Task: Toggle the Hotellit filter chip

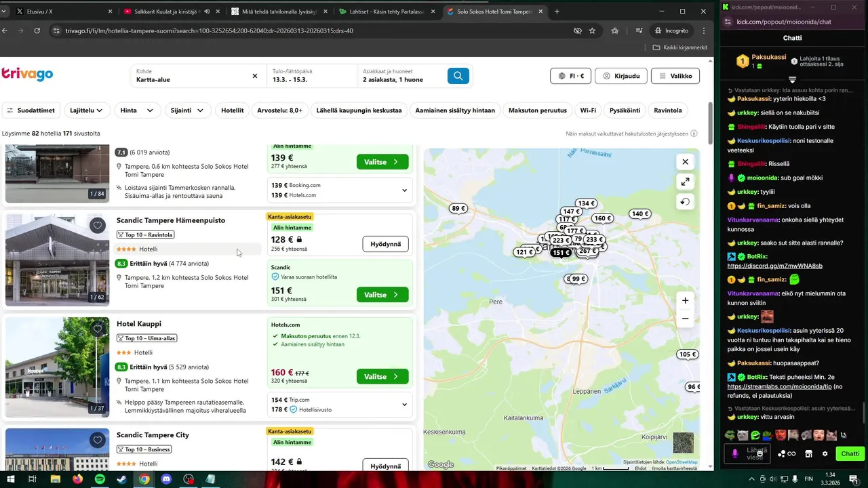Action: tap(233, 110)
